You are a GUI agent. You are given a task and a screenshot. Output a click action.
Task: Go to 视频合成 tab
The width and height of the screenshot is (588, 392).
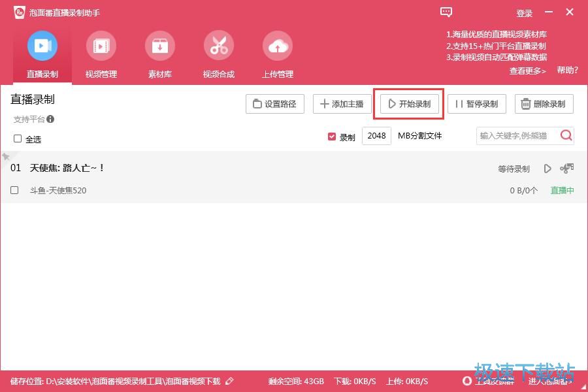[x=219, y=55]
